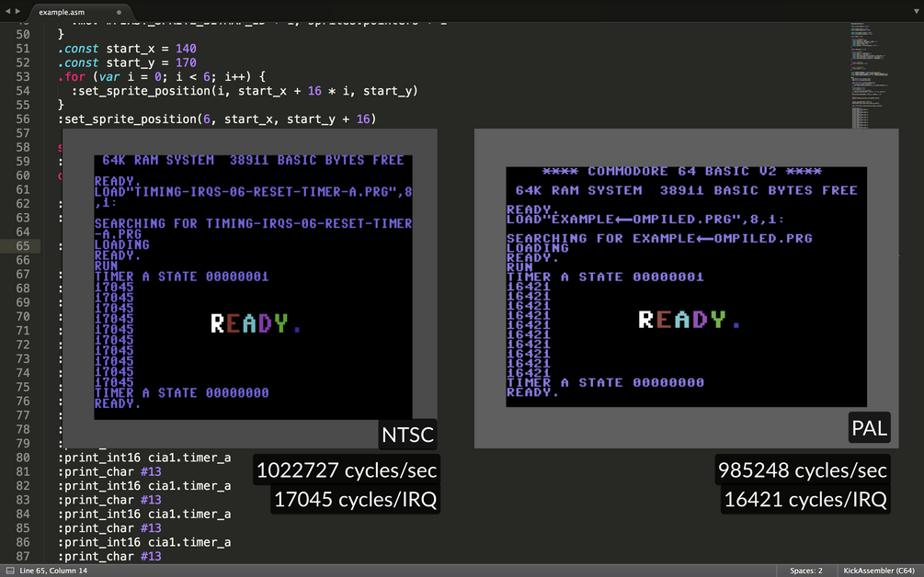Click COMMODORE 64 BASIC V2 header in PAL screen
Viewport: 924px width, 577px height.
[682, 171]
